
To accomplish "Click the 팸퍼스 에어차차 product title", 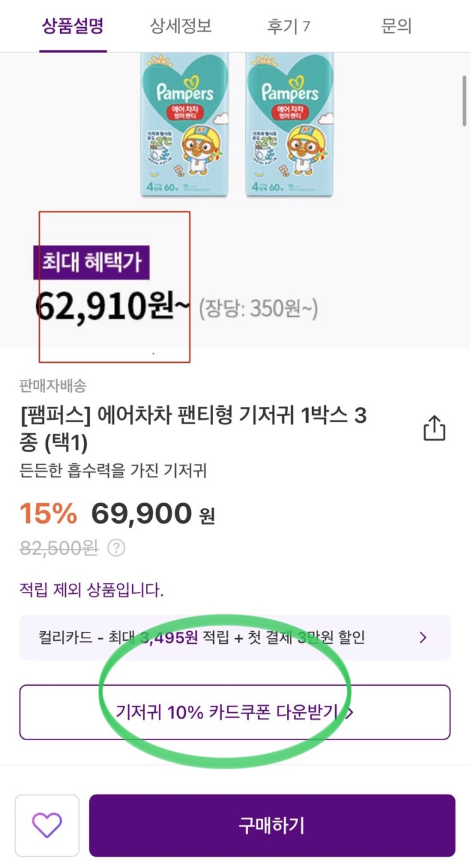I will click(193, 428).
